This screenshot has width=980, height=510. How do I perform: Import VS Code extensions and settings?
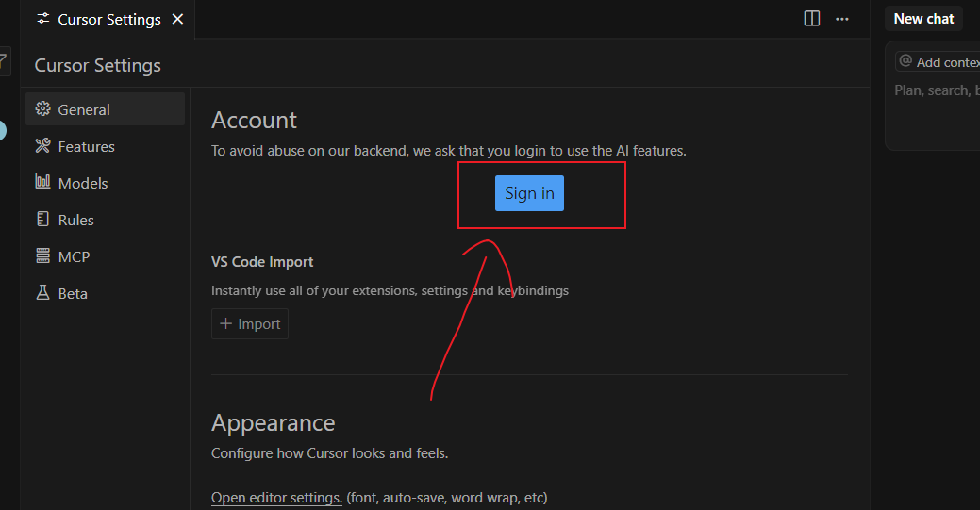(x=250, y=323)
